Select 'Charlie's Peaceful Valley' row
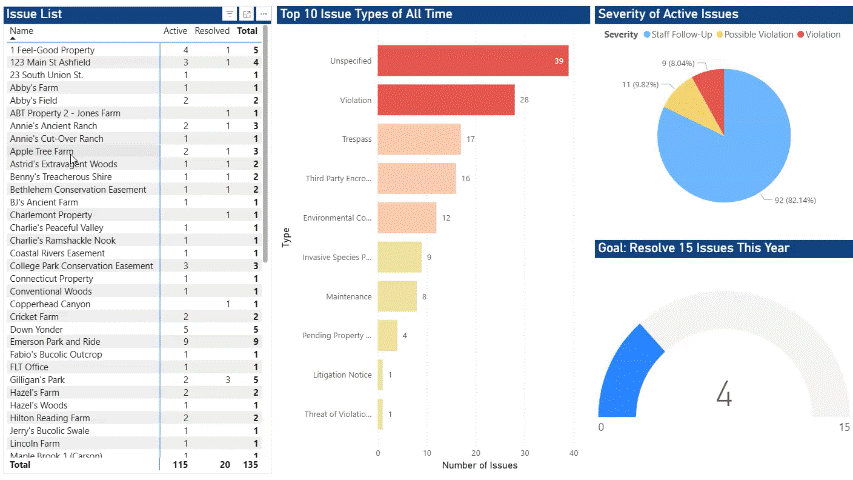The image size is (853, 480). pyautogui.click(x=134, y=227)
